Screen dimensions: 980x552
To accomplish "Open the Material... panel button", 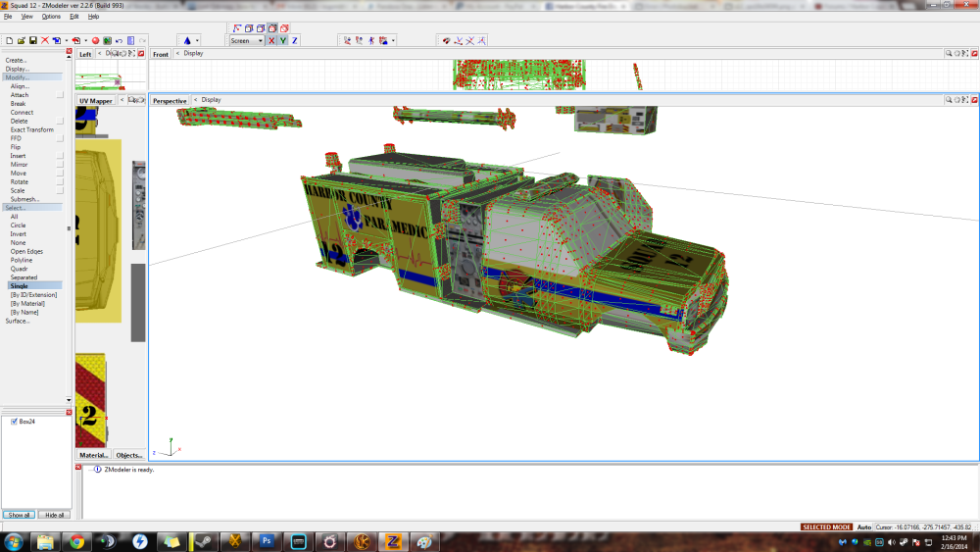I will [94, 455].
